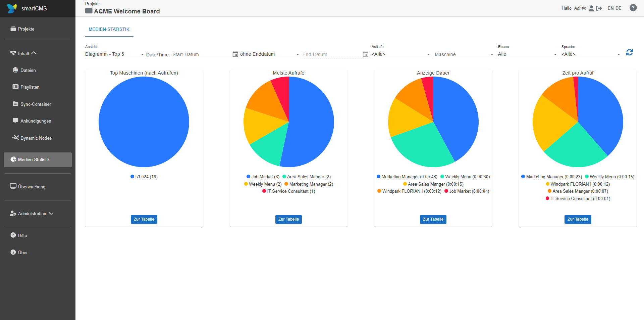Switch language to EN
The image size is (644, 320).
(x=610, y=8)
